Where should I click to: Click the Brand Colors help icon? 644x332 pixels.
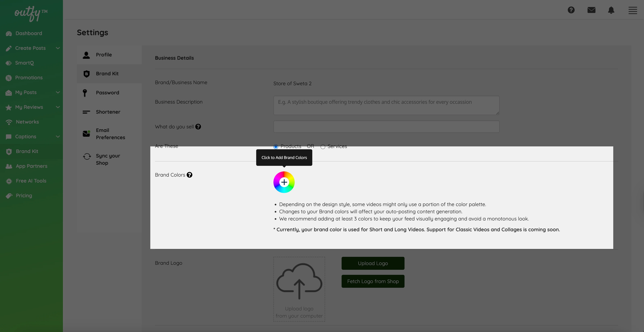coord(189,175)
